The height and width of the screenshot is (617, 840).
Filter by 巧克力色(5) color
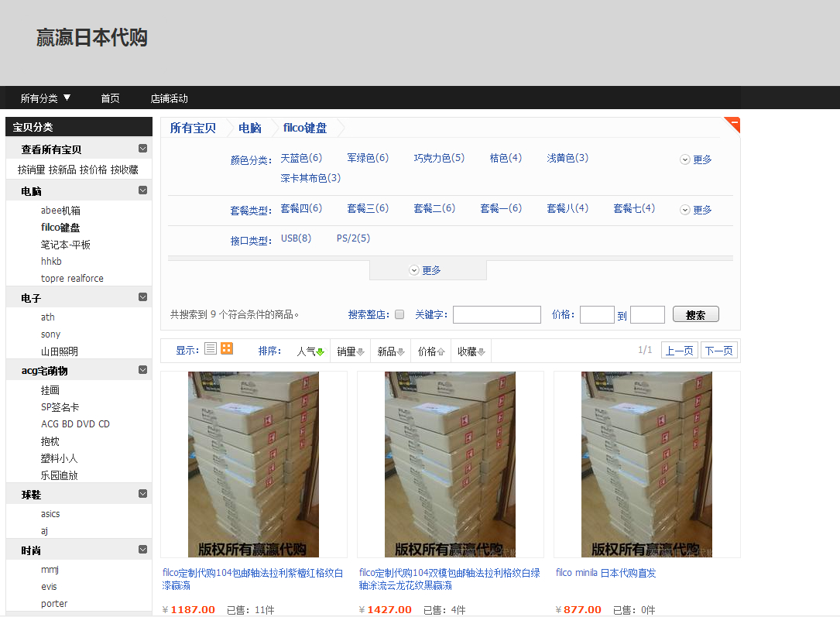tap(439, 158)
